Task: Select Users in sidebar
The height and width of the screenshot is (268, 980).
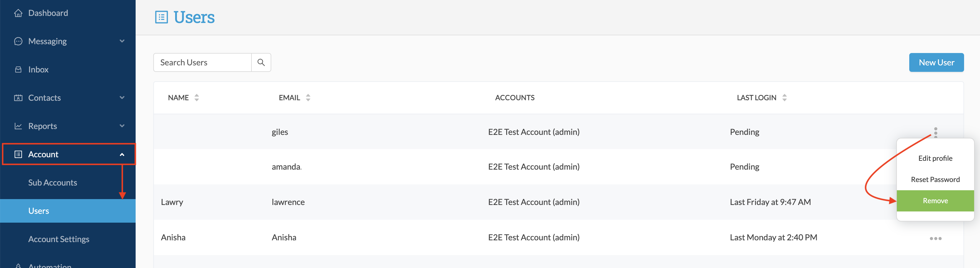Action: (68, 211)
